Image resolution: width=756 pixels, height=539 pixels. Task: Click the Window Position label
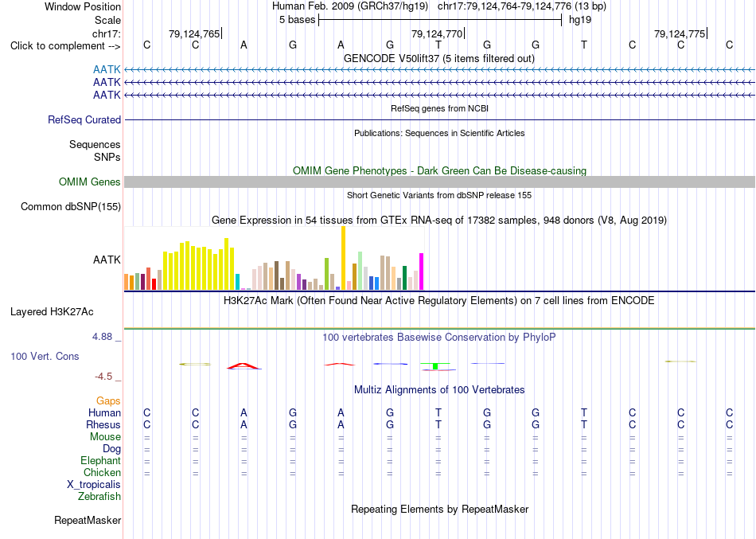pyautogui.click(x=83, y=6)
